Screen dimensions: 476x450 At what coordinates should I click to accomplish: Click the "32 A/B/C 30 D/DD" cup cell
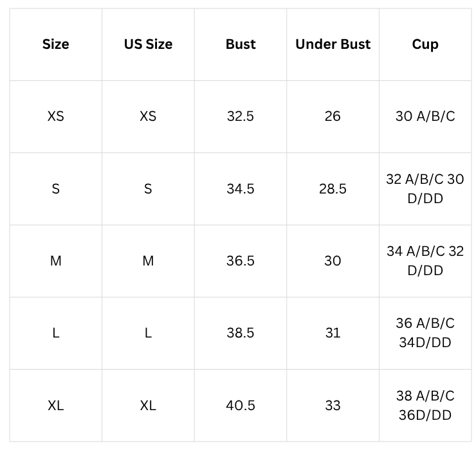pyautogui.click(x=425, y=189)
